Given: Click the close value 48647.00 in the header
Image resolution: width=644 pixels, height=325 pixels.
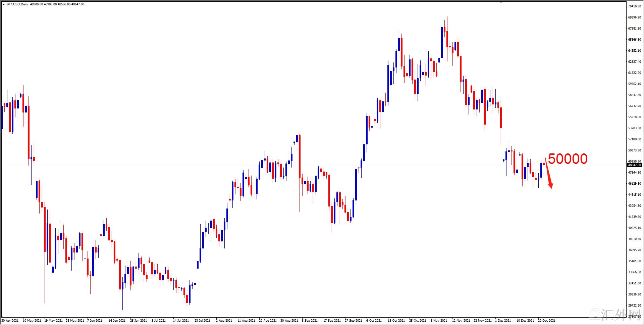Looking at the screenshot, I should [78, 4].
